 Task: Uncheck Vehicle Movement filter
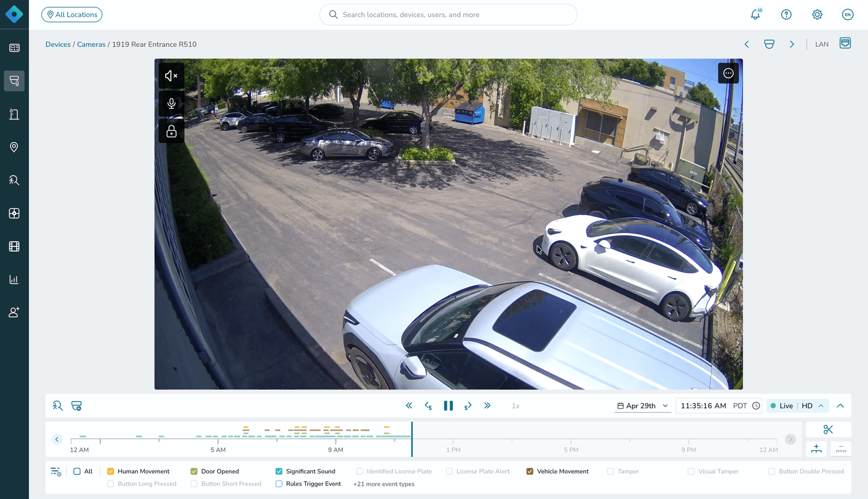530,472
